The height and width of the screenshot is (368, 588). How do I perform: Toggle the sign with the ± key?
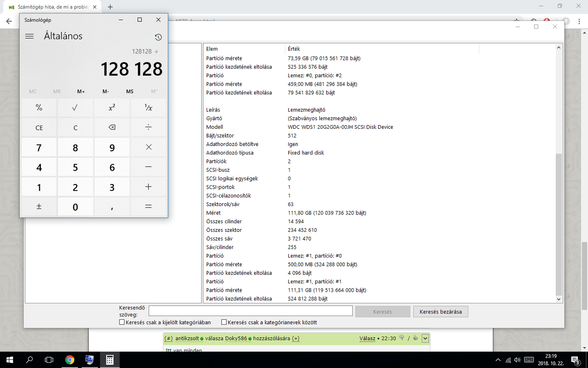[39, 207]
